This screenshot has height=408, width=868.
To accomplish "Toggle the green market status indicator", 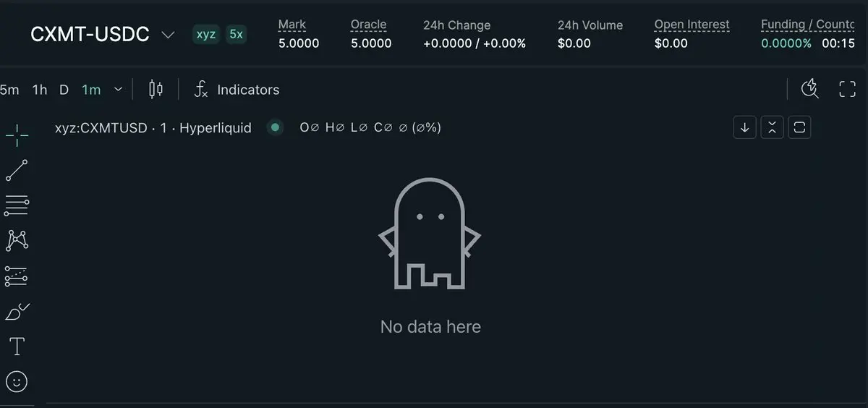I will point(274,128).
